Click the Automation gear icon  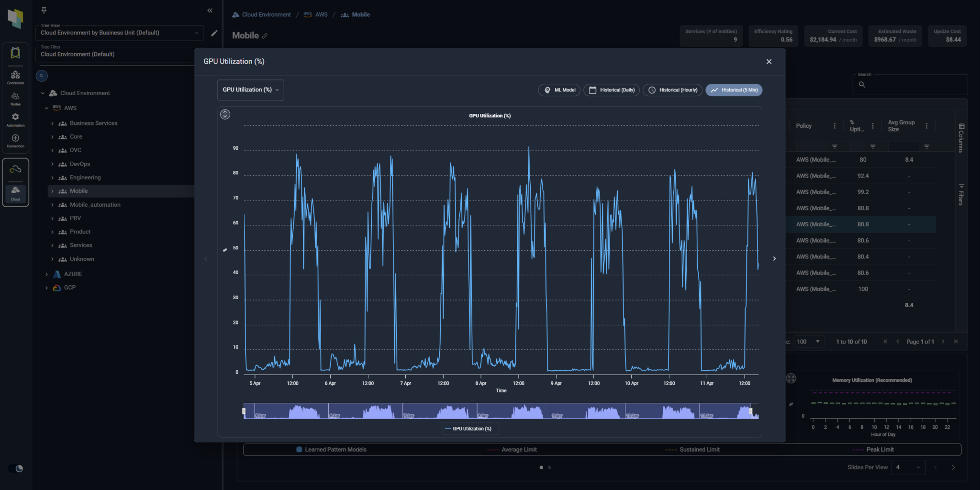(15, 119)
